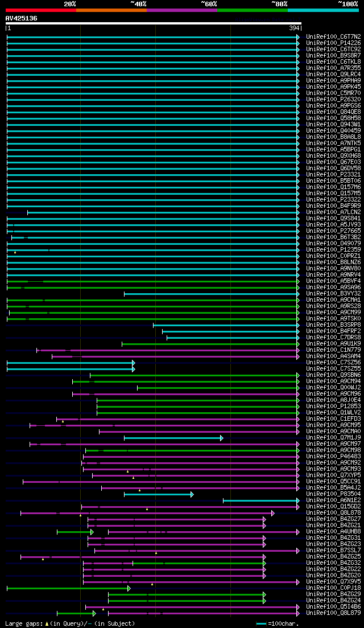
Task: Select the UniRef100_B4F9R9 label
Action: coord(333,206)
